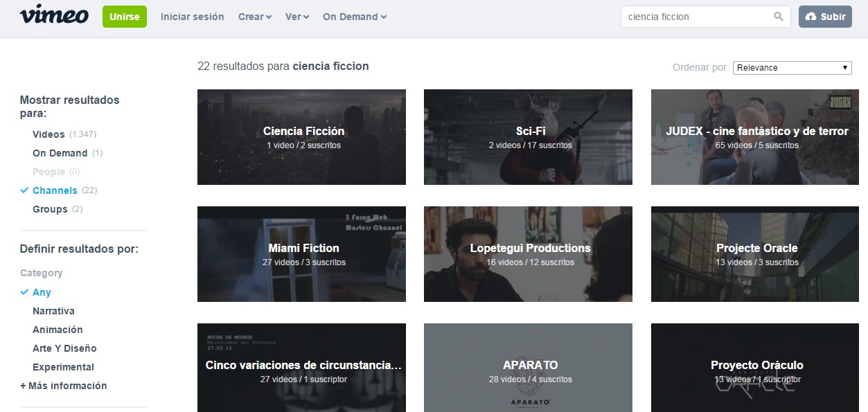868x412 pixels.
Task: Expand the Ver menu
Action: click(x=296, y=17)
